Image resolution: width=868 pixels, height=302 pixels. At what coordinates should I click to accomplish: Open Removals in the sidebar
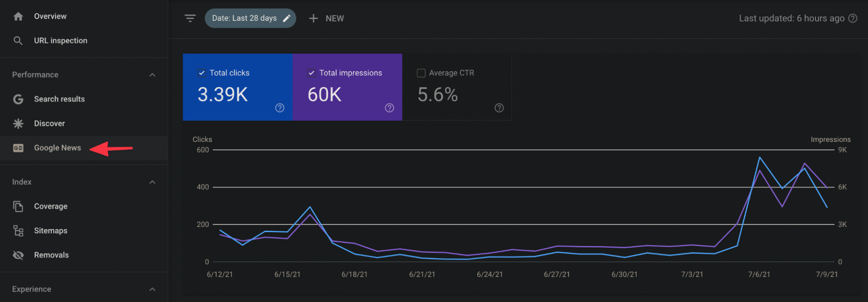(x=84, y=255)
